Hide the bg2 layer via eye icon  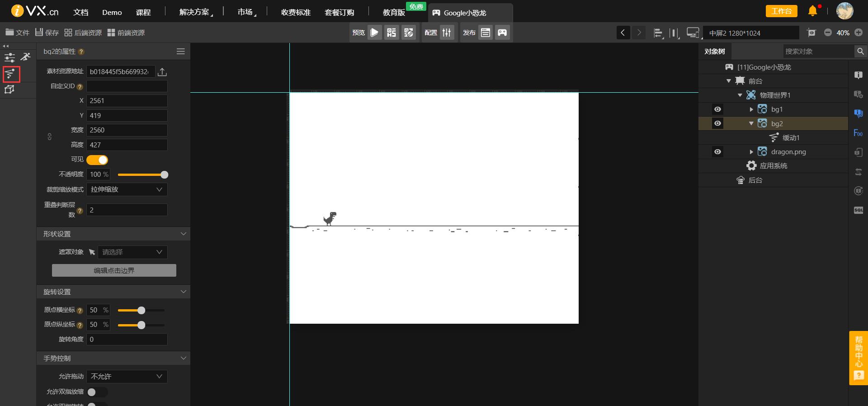[717, 123]
